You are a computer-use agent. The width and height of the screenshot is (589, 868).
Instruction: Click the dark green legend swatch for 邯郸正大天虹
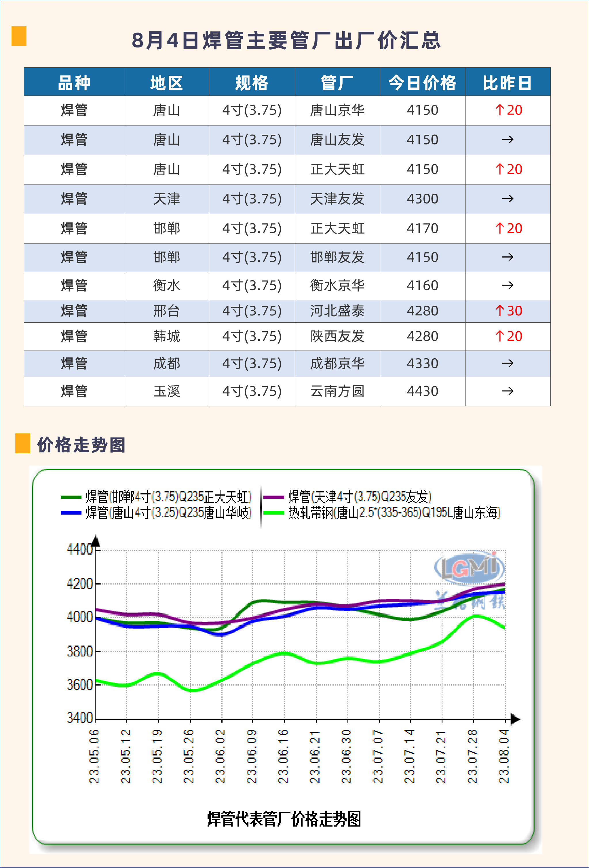pyautogui.click(x=71, y=497)
